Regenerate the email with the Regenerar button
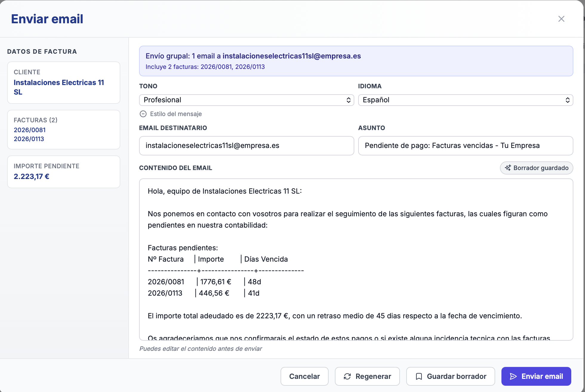The image size is (585, 392). tap(367, 376)
